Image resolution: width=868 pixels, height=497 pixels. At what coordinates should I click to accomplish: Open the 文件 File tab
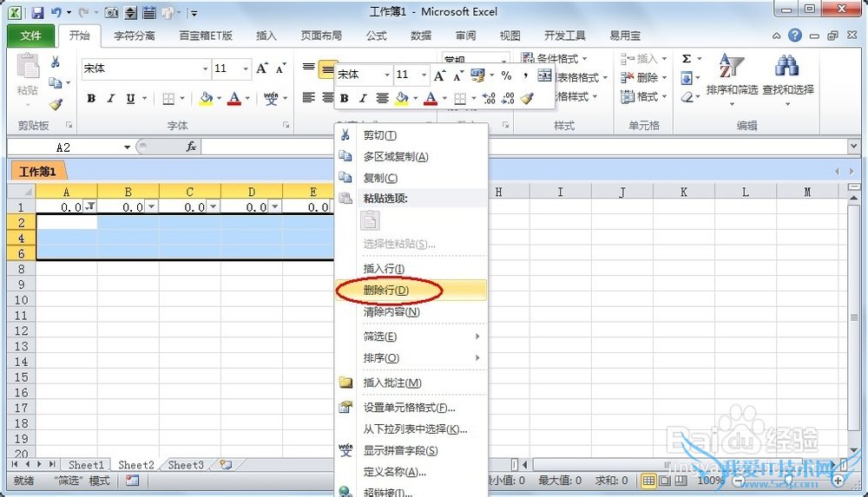click(30, 36)
